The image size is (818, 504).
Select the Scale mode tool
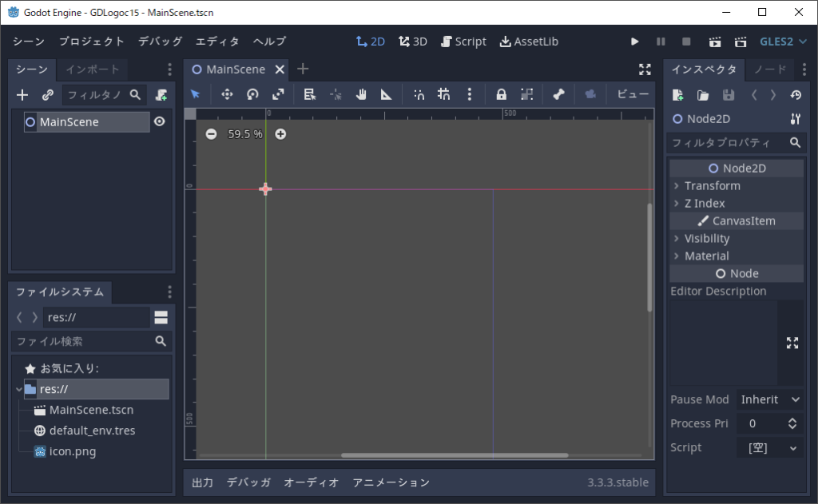tap(278, 94)
